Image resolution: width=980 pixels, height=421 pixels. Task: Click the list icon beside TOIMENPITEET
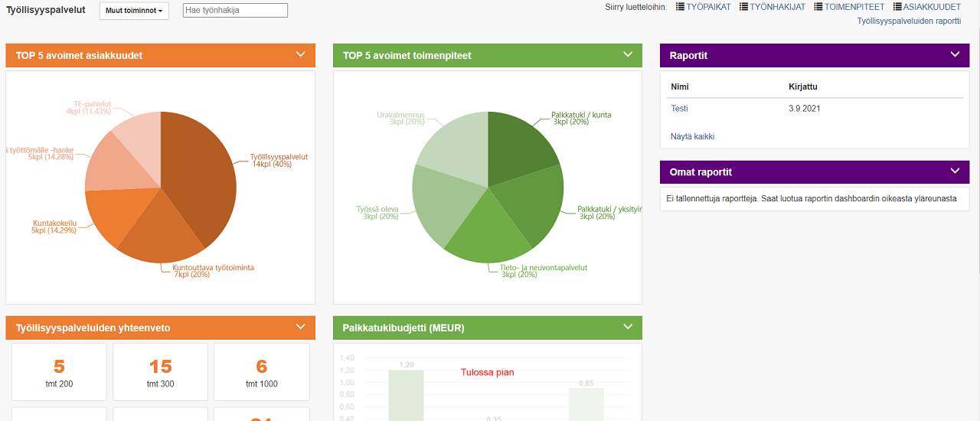tap(818, 7)
